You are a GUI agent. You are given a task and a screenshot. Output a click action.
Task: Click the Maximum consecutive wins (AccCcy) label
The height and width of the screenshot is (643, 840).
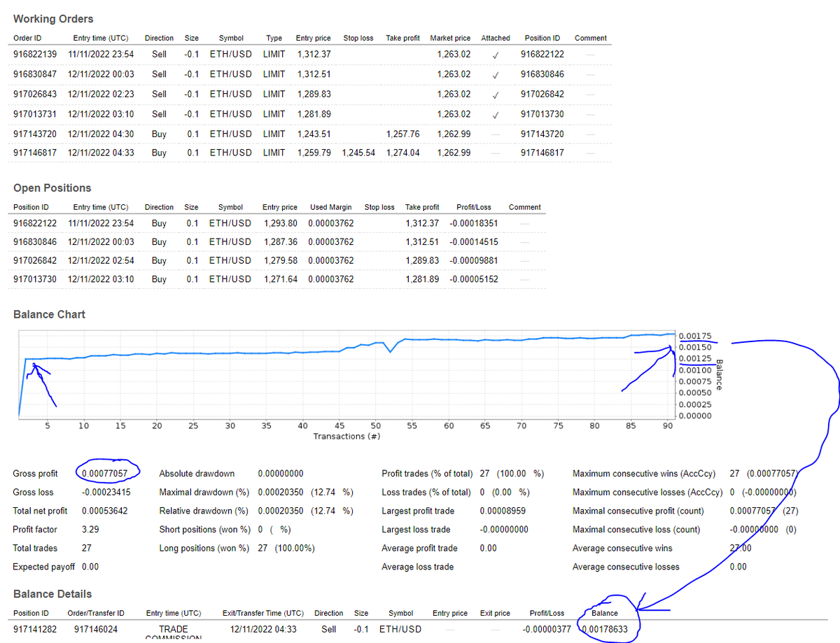pos(644,474)
